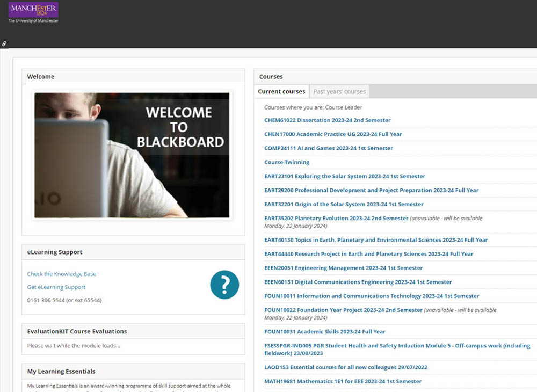This screenshot has height=392, width=537.
Task: Open EART40130 Topics in Earth, Planetary course
Action: [x=376, y=240]
